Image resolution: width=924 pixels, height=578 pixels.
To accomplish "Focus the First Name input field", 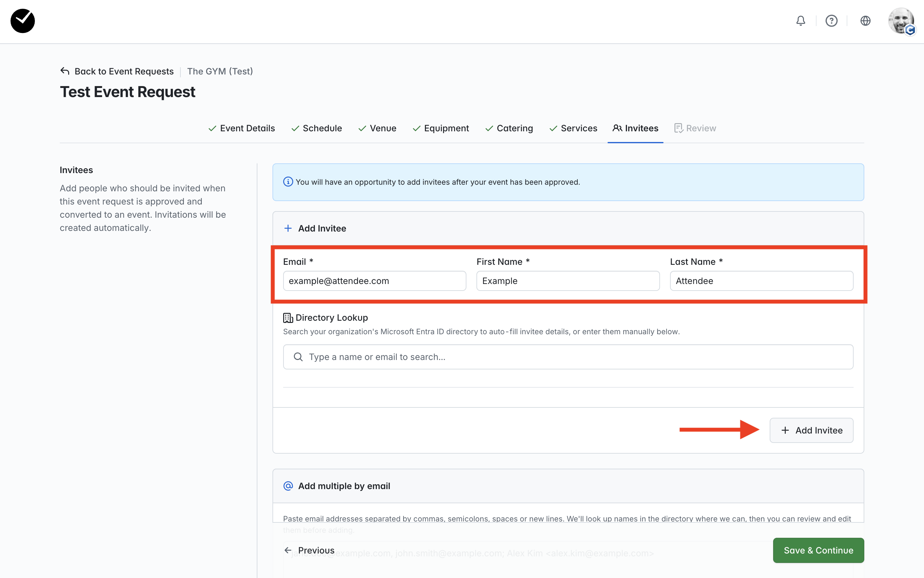I will pos(568,281).
